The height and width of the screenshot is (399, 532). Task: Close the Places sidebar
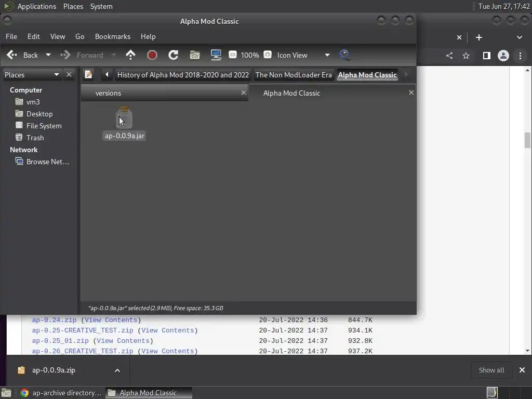click(69, 74)
